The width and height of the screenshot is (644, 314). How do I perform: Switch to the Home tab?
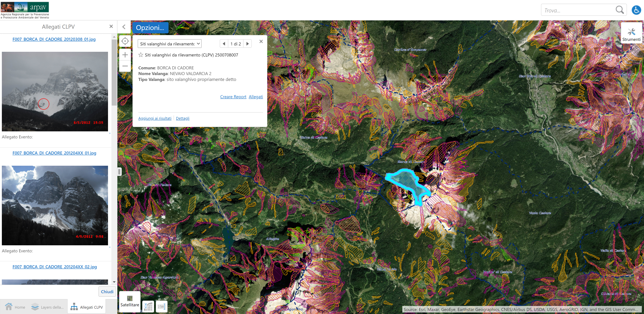(x=15, y=307)
